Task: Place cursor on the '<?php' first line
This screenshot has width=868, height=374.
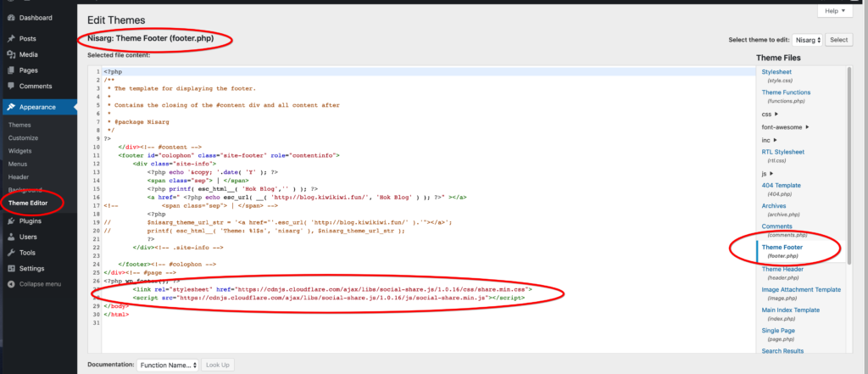Action: click(113, 72)
